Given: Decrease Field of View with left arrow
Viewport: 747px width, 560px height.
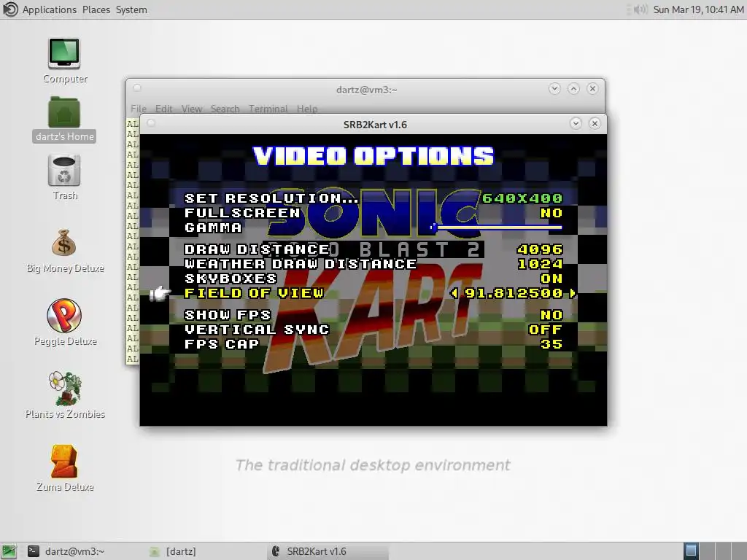Looking at the screenshot, I should pyautogui.click(x=454, y=293).
